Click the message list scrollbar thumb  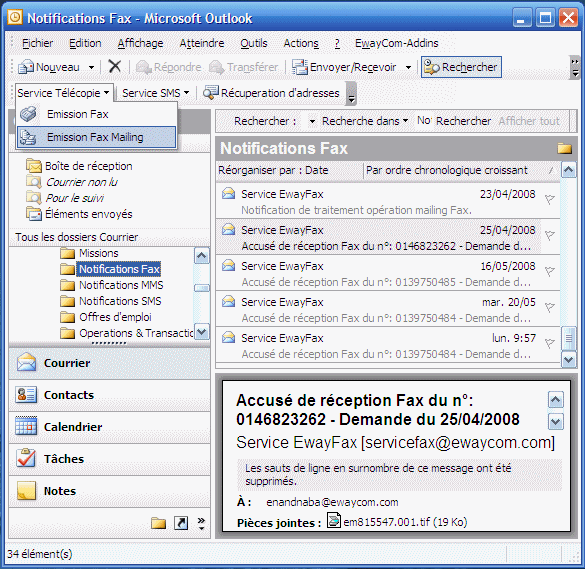click(569, 338)
